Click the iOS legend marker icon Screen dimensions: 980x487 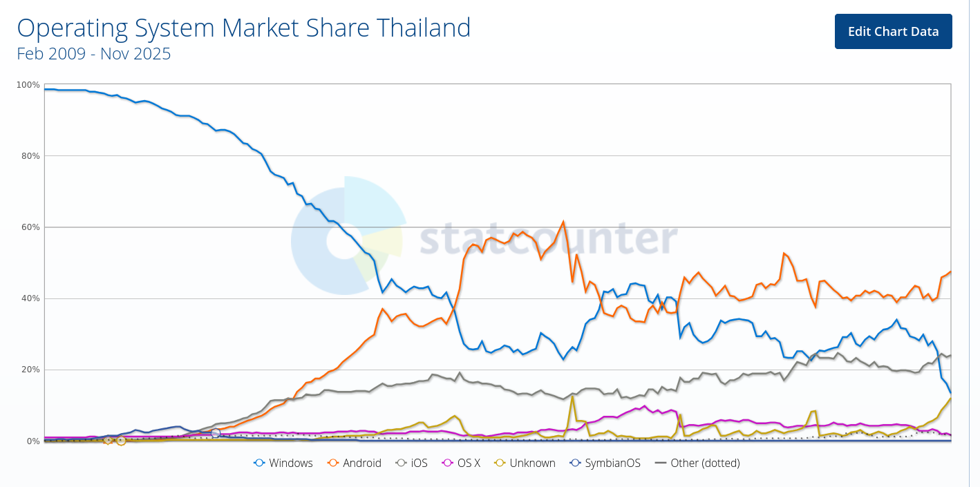pyautogui.click(x=401, y=463)
